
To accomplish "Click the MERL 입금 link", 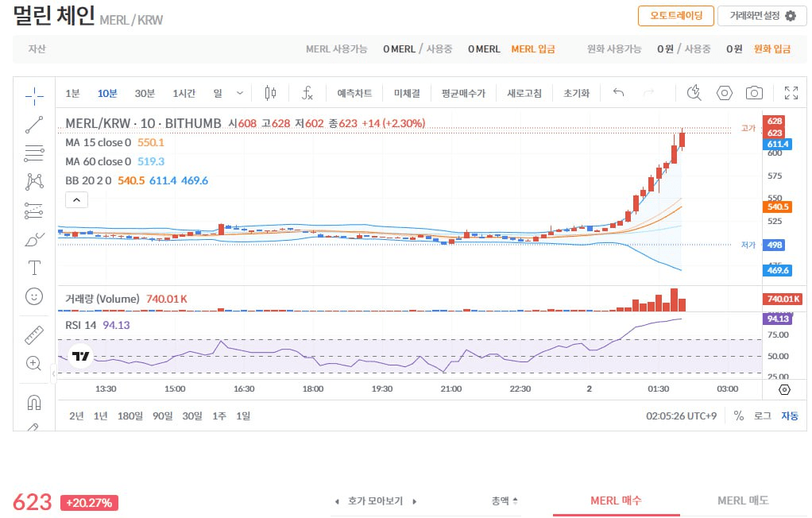I will 533,49.
